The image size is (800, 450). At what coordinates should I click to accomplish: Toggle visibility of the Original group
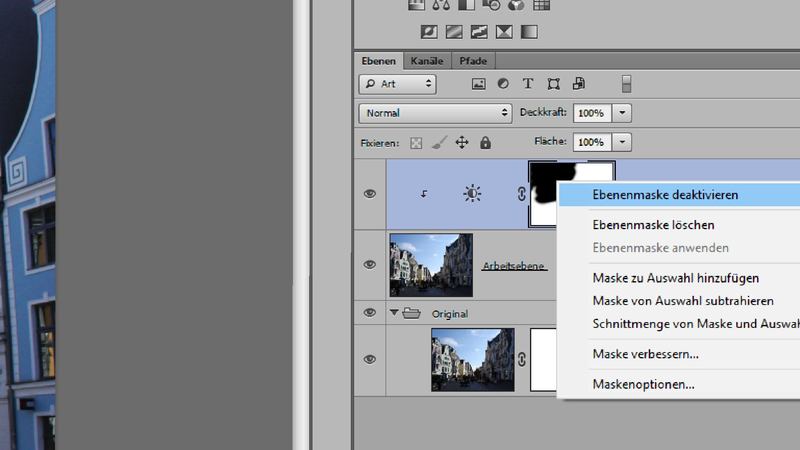tap(369, 313)
